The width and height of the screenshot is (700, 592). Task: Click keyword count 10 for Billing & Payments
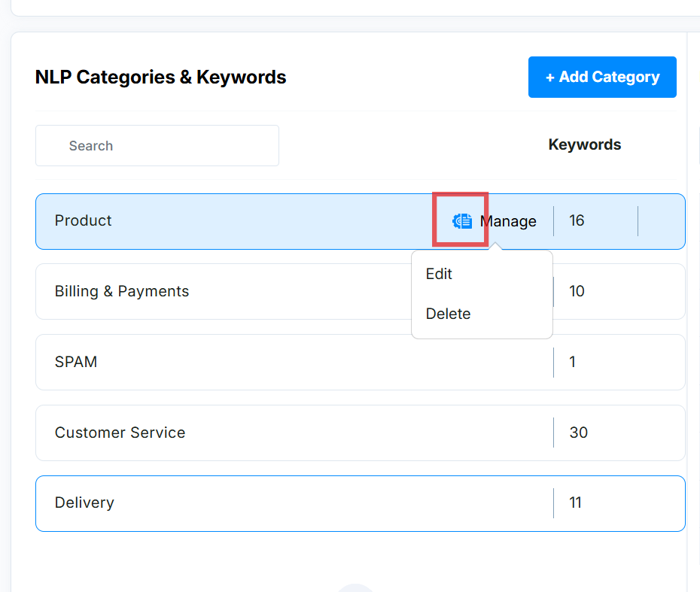577,291
